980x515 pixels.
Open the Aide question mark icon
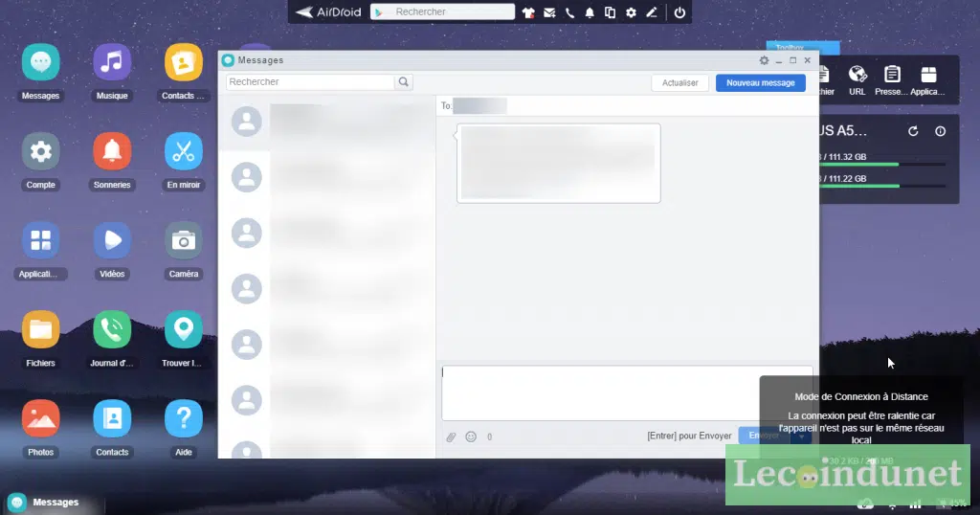pyautogui.click(x=183, y=418)
